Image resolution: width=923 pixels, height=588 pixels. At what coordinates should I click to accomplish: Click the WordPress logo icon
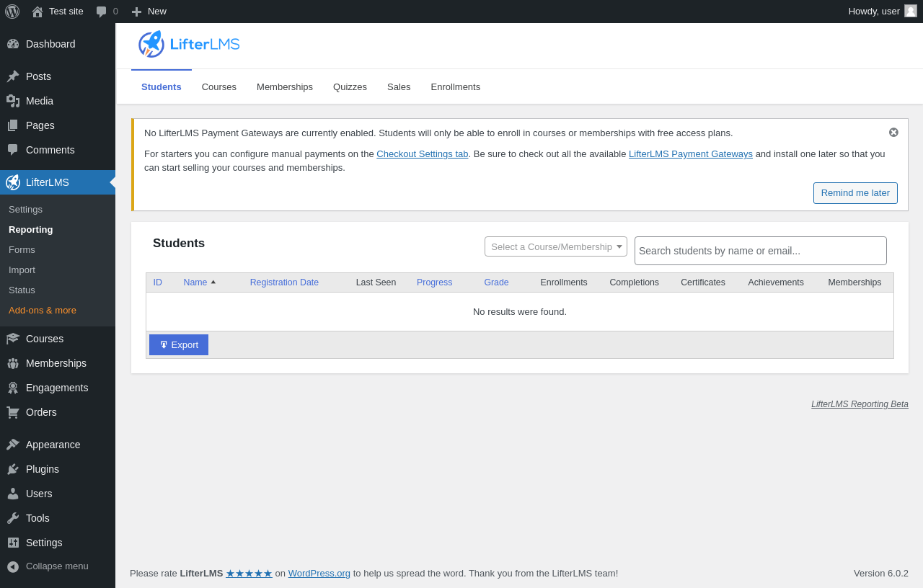(x=12, y=12)
